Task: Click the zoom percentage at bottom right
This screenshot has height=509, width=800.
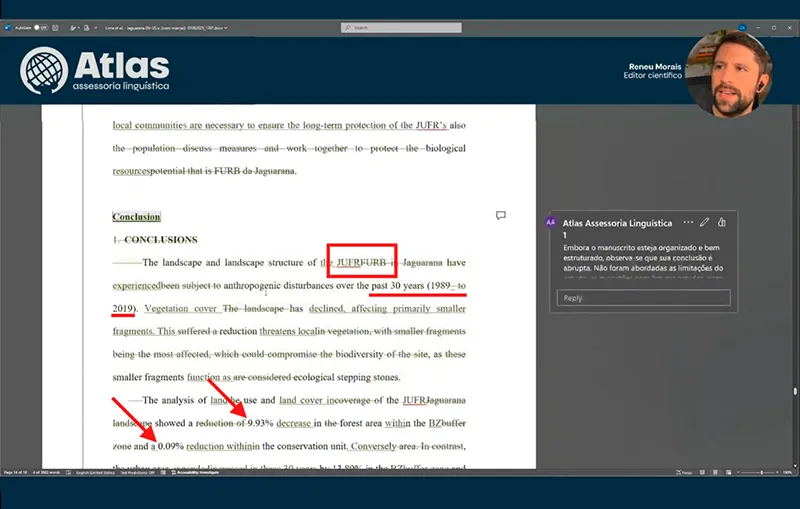Action: click(x=787, y=471)
